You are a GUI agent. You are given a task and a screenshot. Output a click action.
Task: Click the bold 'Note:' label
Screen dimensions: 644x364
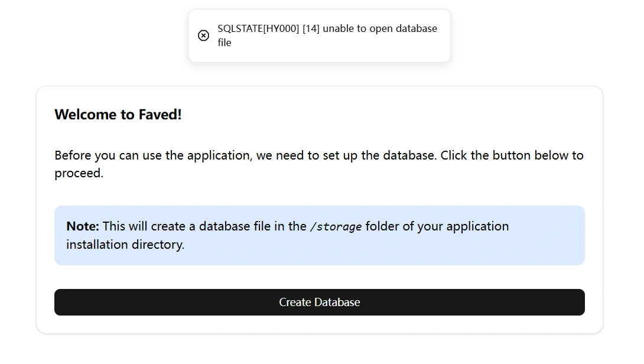[83, 226]
